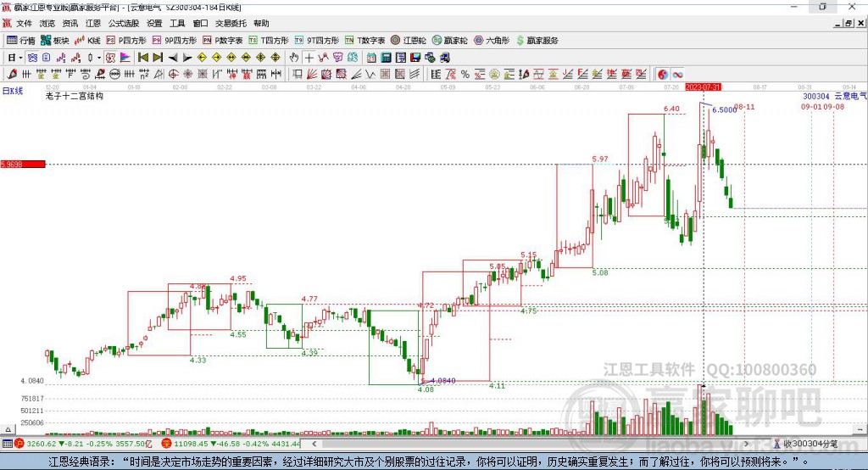868x470 pixels.
Task: Click the truck icon in toolbar
Action: (444, 58)
